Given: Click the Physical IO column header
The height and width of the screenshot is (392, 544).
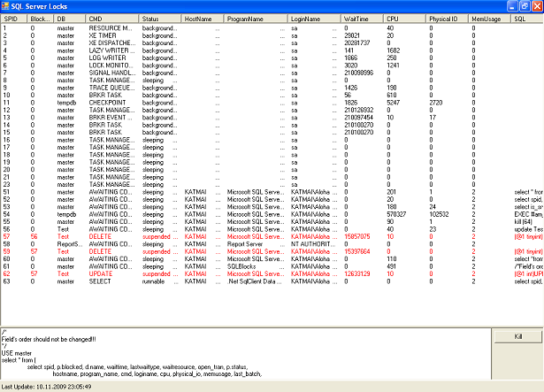Looking at the screenshot, I should pyautogui.click(x=447, y=19).
